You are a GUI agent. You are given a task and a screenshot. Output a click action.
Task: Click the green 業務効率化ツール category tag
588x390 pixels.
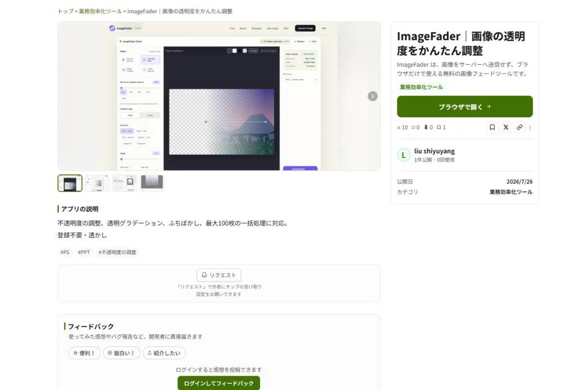click(x=421, y=87)
